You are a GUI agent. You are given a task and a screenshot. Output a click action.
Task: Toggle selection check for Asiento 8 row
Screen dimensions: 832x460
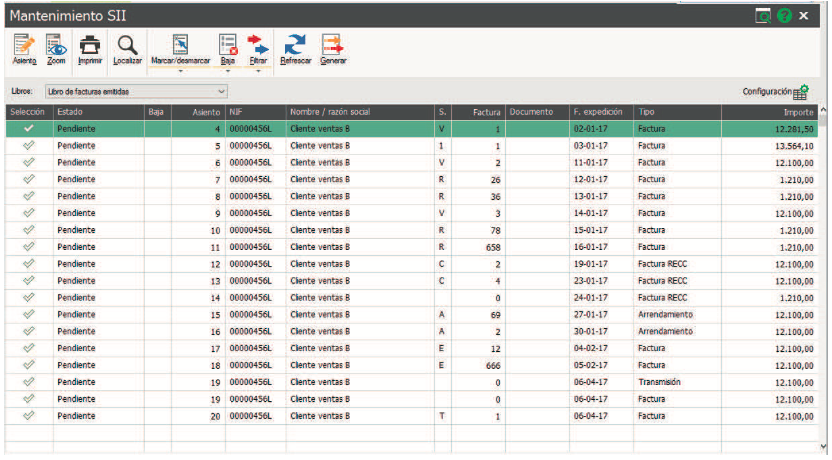pos(29,196)
